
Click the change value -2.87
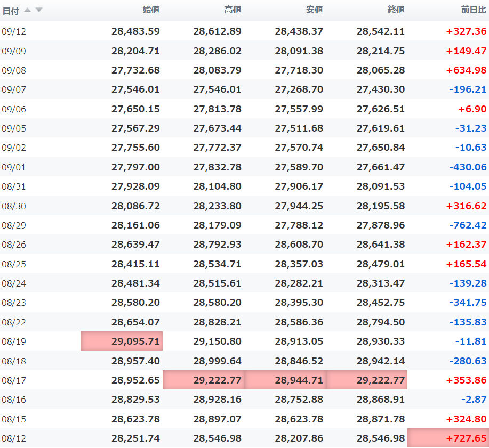click(474, 399)
